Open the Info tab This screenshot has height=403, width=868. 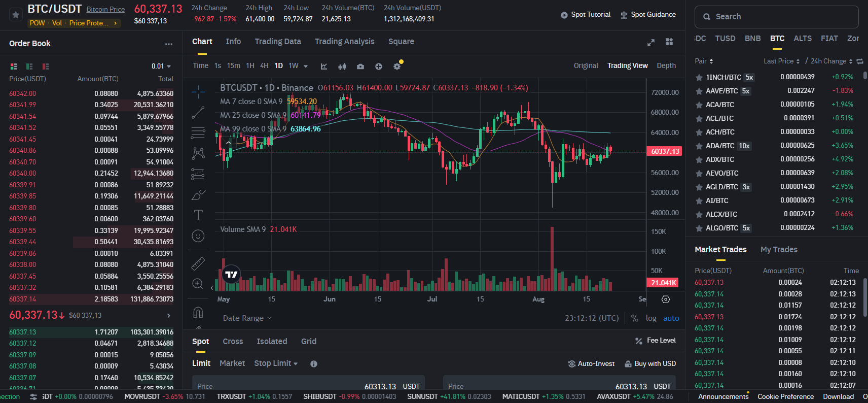tap(233, 42)
